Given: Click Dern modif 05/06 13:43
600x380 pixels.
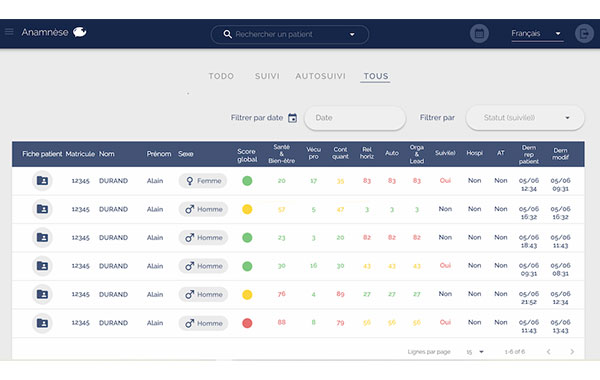Looking at the screenshot, I should [560, 326].
